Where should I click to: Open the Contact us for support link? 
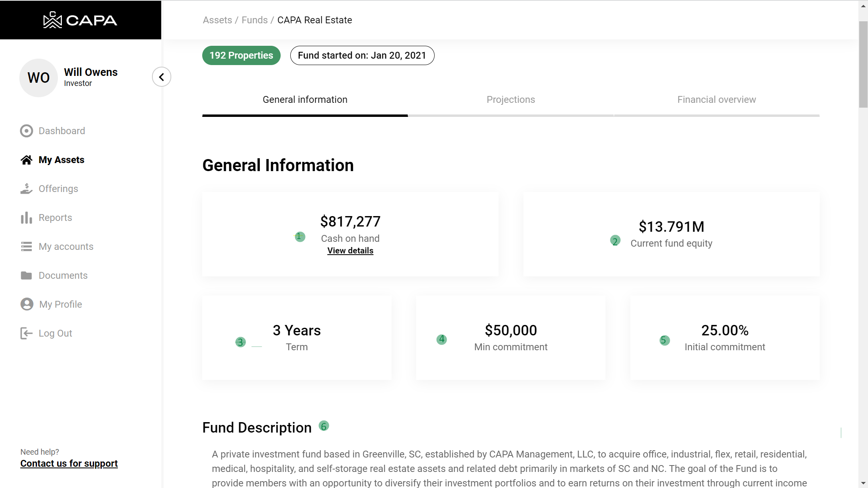point(69,463)
